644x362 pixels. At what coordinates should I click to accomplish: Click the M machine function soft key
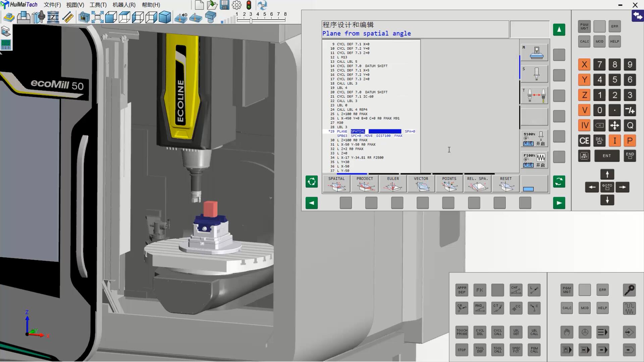[x=534, y=52]
